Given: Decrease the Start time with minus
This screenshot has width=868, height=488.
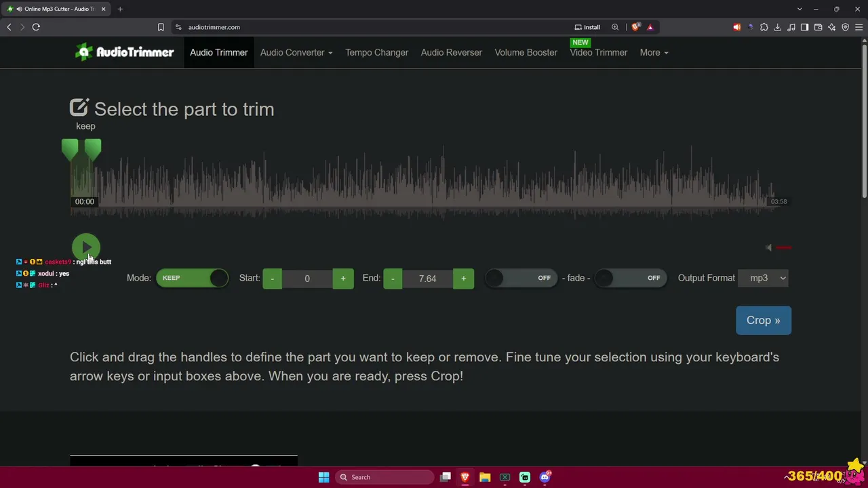Looking at the screenshot, I should (272, 279).
